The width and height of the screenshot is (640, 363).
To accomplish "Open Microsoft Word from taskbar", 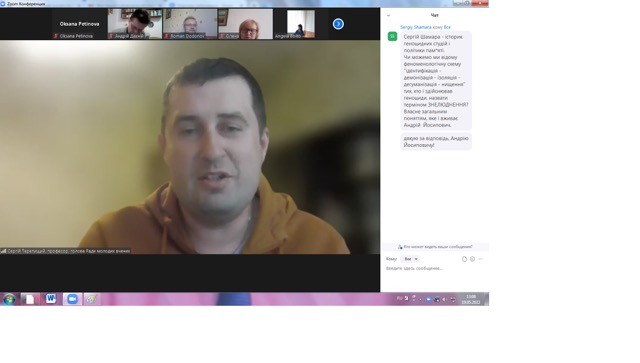I will tap(51, 299).
